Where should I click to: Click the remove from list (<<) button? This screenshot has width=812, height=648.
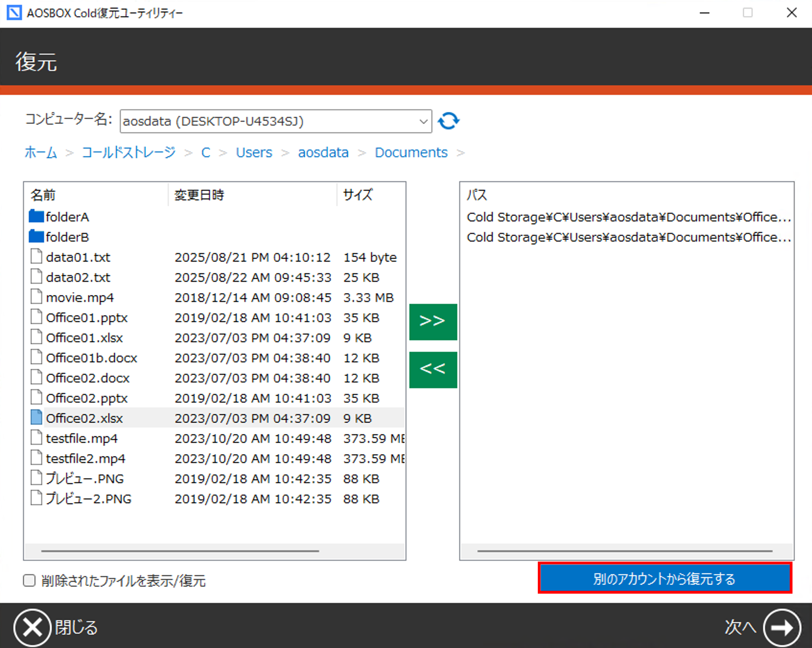(x=433, y=370)
